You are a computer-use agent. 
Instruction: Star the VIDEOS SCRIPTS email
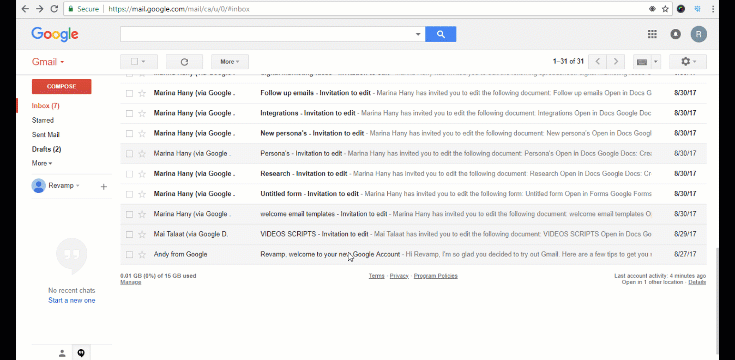coord(142,234)
